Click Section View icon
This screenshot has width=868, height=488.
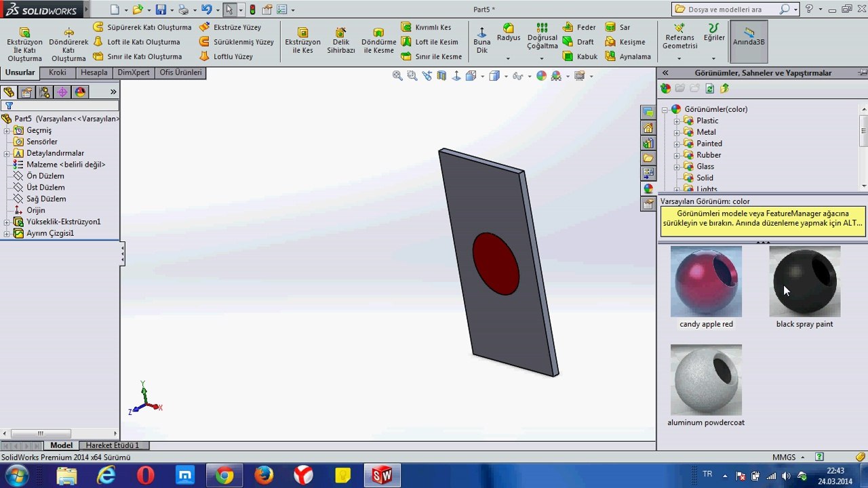point(441,76)
